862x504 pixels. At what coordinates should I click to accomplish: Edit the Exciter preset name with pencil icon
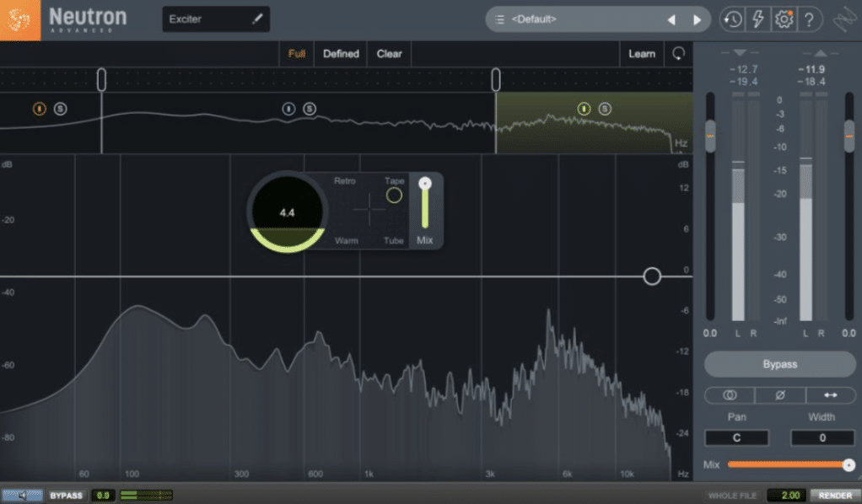257,19
